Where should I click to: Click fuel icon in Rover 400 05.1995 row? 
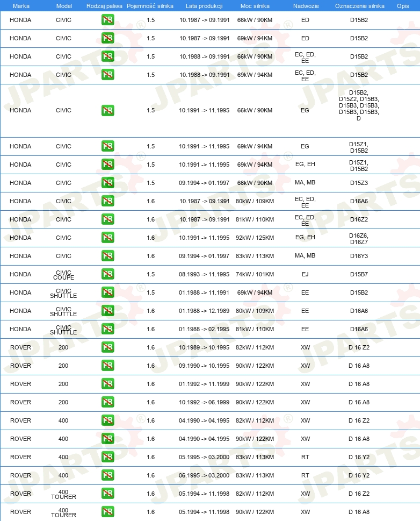(x=107, y=457)
